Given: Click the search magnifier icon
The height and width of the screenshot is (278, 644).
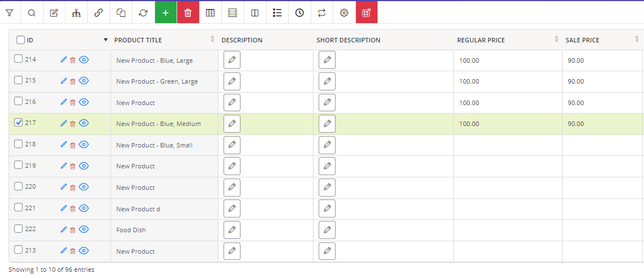Looking at the screenshot, I should tap(32, 12).
